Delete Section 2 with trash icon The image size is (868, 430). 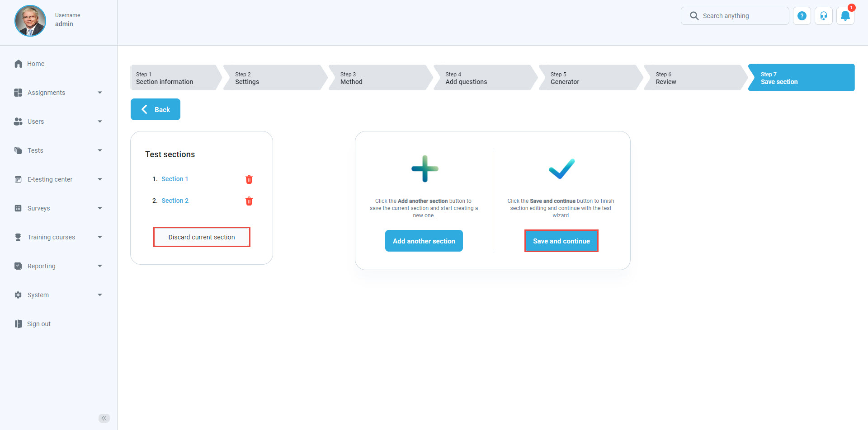pyautogui.click(x=249, y=201)
